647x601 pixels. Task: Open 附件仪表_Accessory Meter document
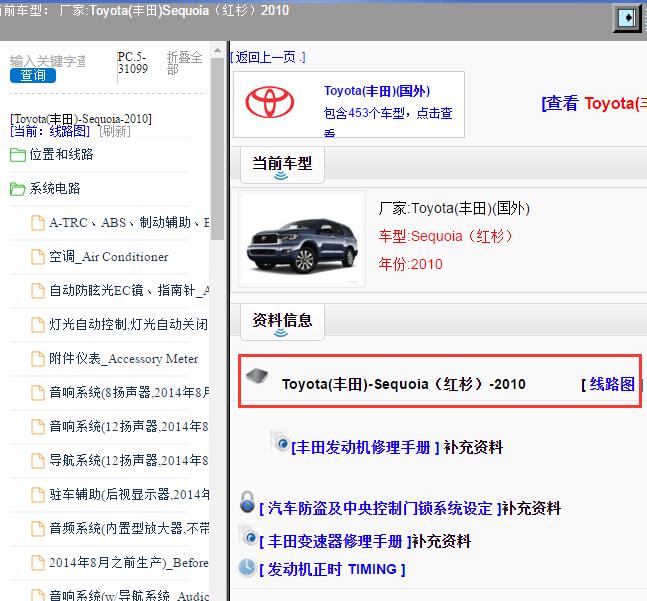click(124, 358)
